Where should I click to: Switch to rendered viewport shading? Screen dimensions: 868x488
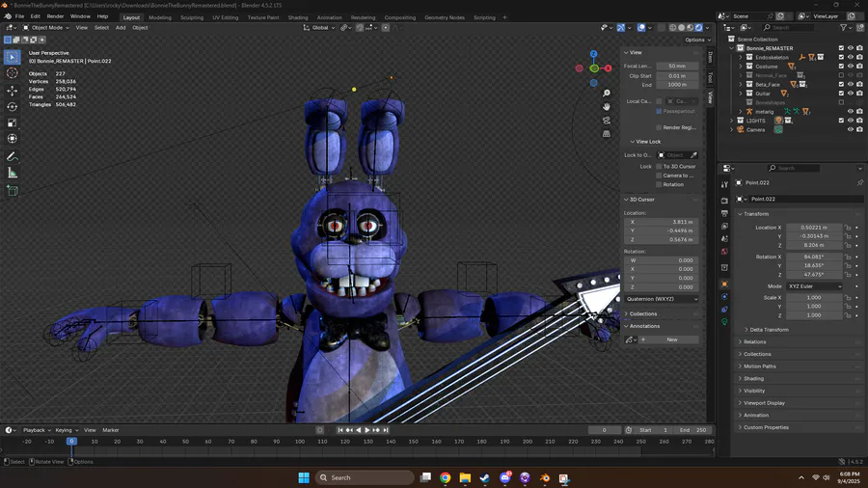click(x=698, y=28)
